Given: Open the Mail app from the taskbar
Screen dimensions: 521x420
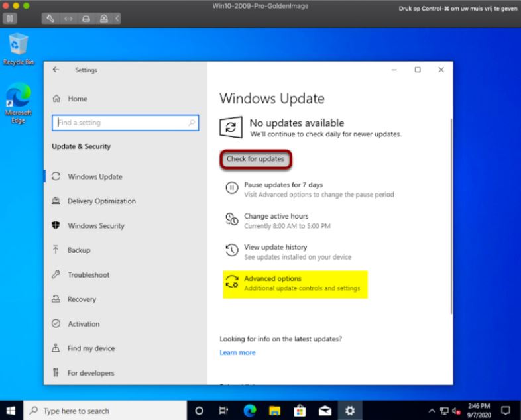Looking at the screenshot, I should point(325,411).
